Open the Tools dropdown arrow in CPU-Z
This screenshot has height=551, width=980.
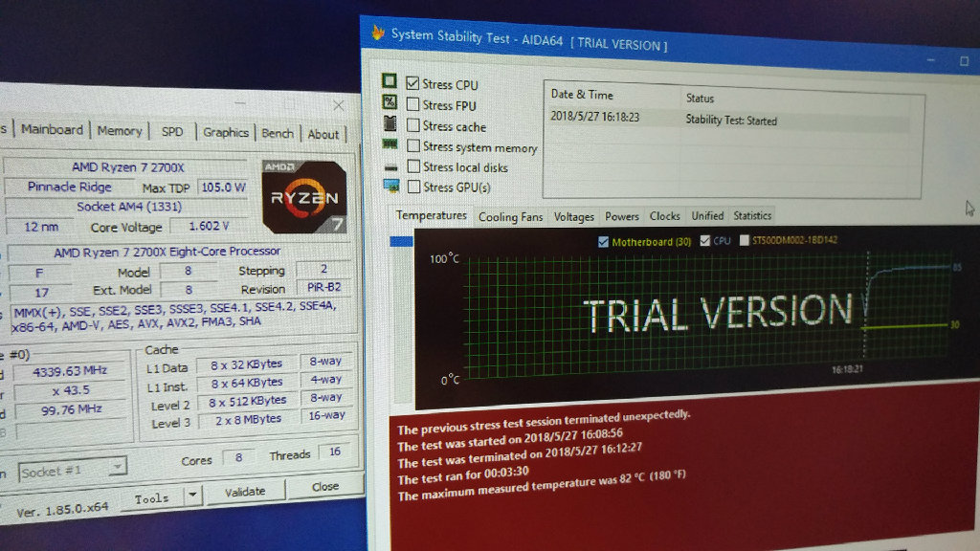pyautogui.click(x=192, y=495)
